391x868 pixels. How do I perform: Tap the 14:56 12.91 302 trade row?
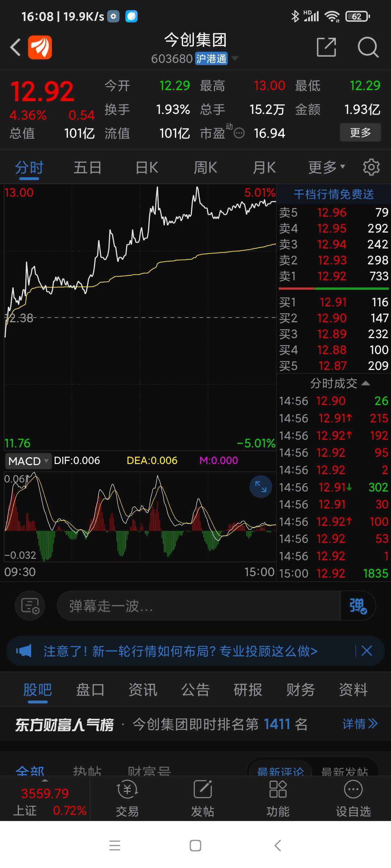[333, 487]
